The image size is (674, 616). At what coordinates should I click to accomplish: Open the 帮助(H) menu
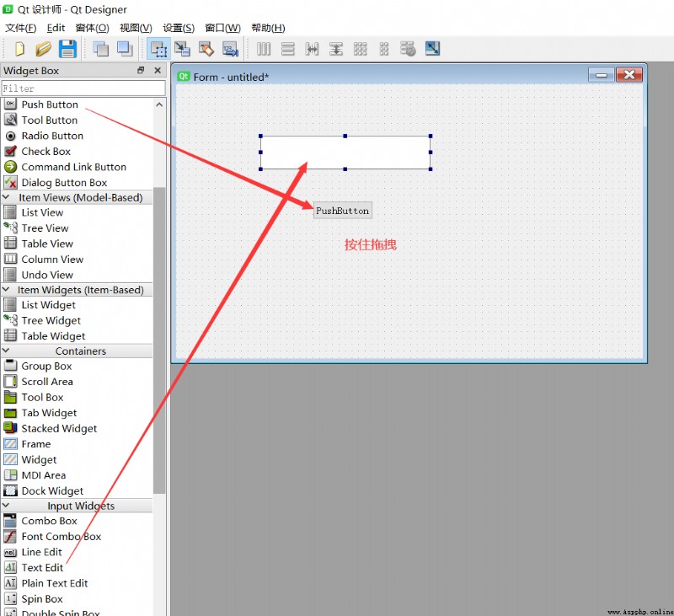click(268, 28)
